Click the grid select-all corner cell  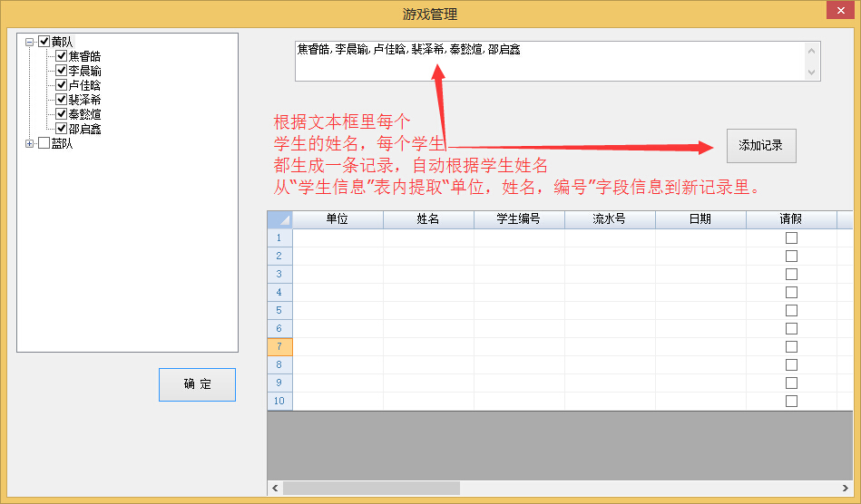[x=280, y=219]
